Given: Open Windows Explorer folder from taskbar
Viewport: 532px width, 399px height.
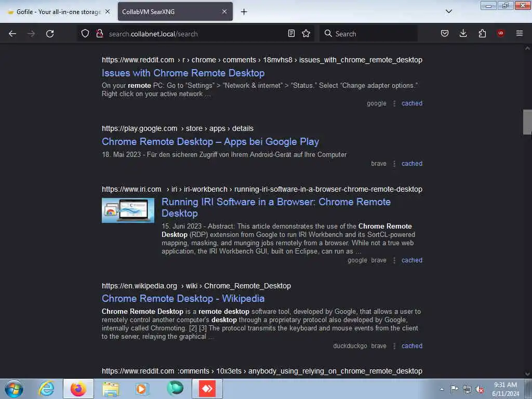Looking at the screenshot, I should point(111,389).
